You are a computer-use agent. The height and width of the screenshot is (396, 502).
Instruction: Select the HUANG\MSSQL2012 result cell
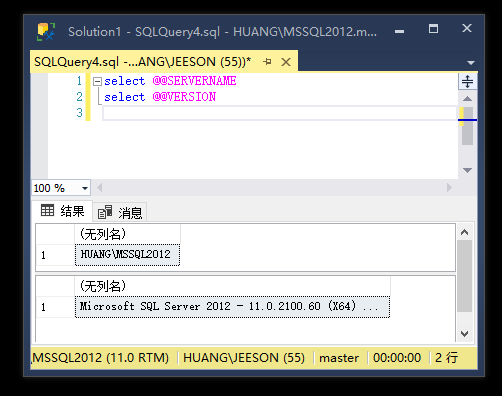tap(127, 255)
